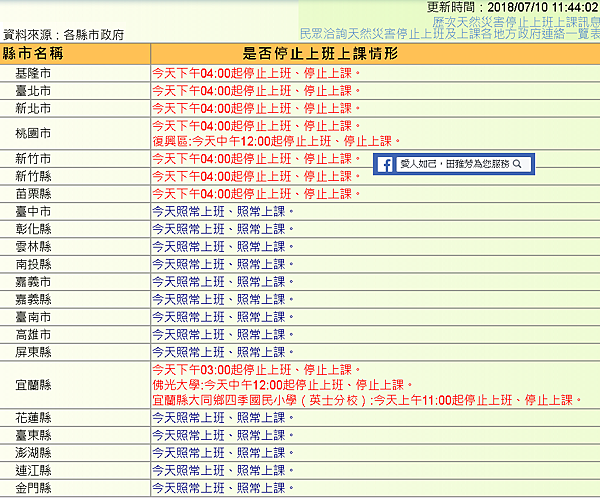This screenshot has width=600, height=498.
Task: Select the 新竹市 row name
Action: click(33, 158)
